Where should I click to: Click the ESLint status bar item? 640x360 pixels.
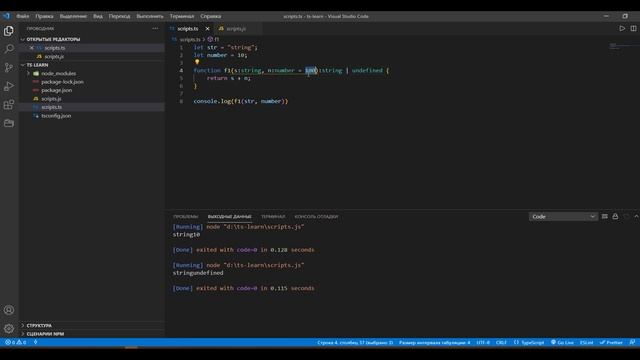[x=587, y=342]
